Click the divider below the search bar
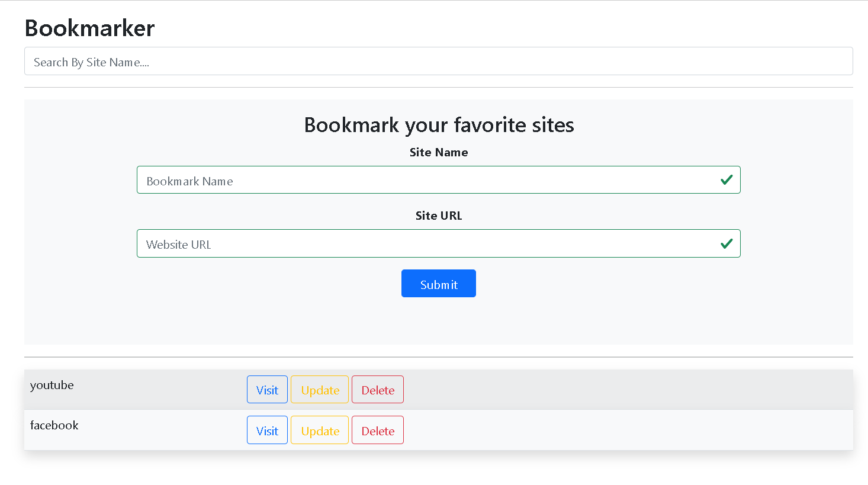868x485 pixels. [438, 88]
